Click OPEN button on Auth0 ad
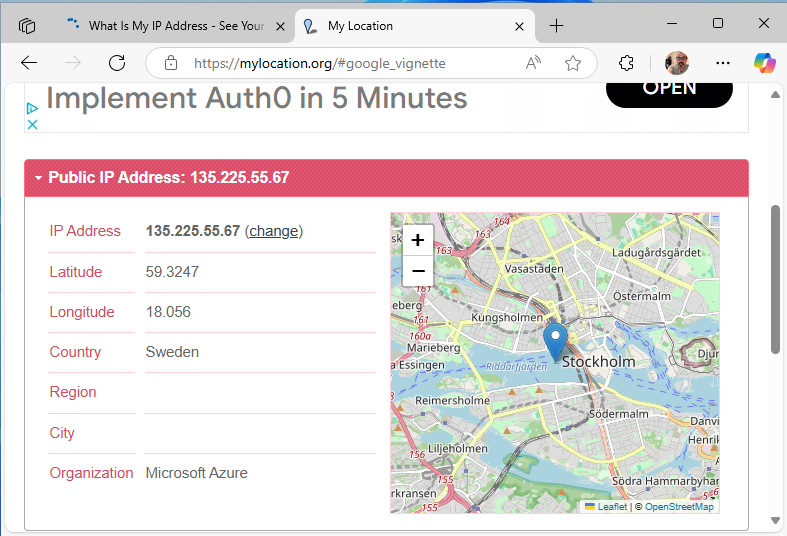The height and width of the screenshot is (536, 787). point(669,94)
